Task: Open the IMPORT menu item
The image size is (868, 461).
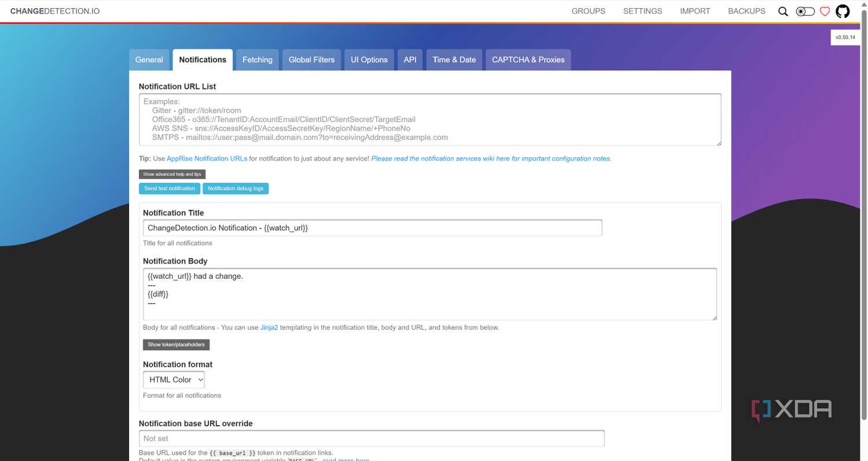Action: pos(695,11)
